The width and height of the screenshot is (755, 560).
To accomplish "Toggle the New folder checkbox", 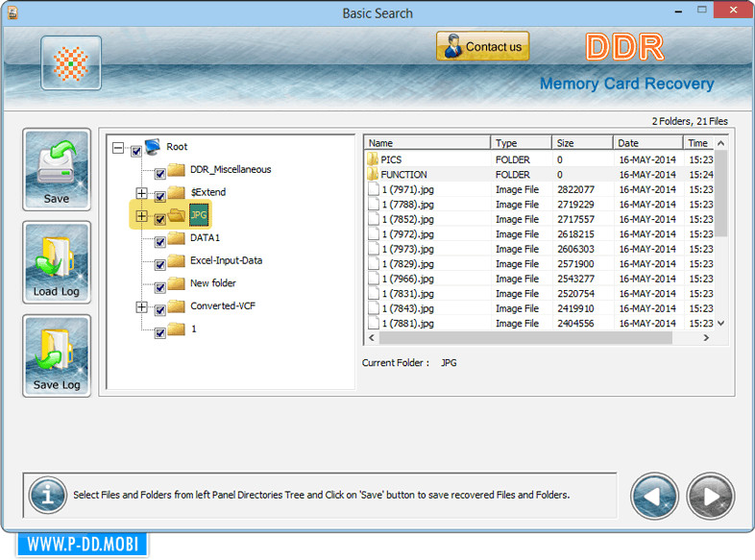I will point(160,287).
